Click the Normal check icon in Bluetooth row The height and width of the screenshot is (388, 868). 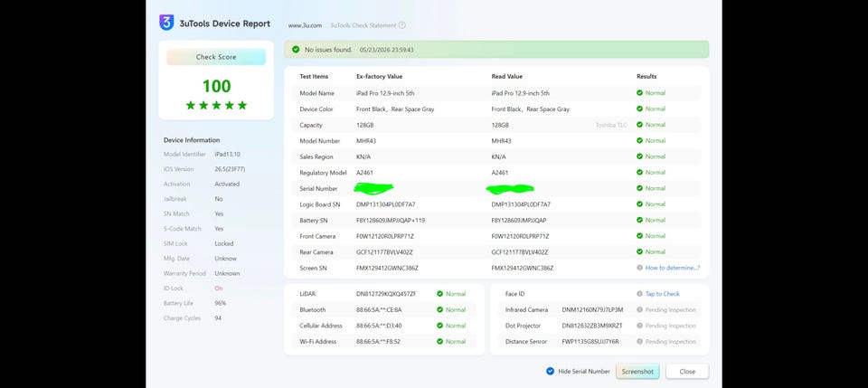click(439, 310)
